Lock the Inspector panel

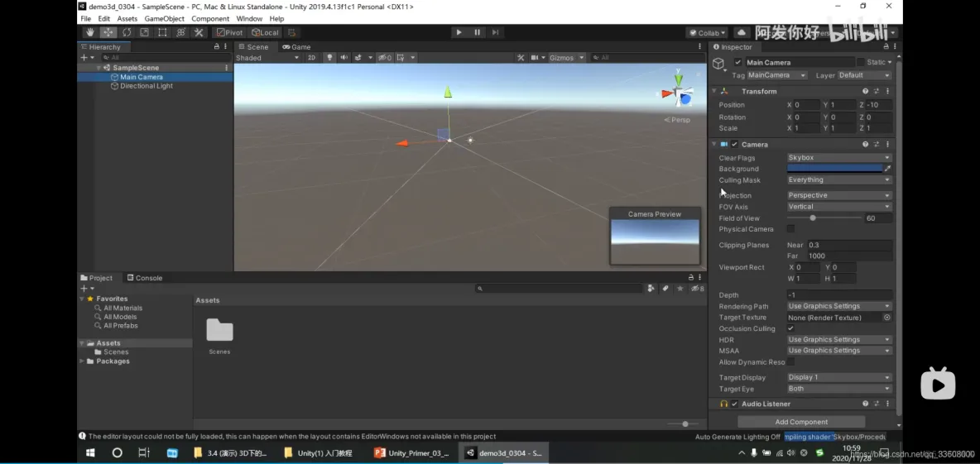(x=886, y=47)
